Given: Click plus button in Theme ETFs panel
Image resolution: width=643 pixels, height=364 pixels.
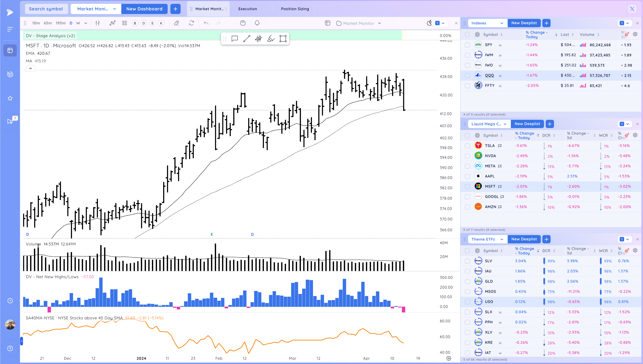Looking at the screenshot, I should coord(546,239).
